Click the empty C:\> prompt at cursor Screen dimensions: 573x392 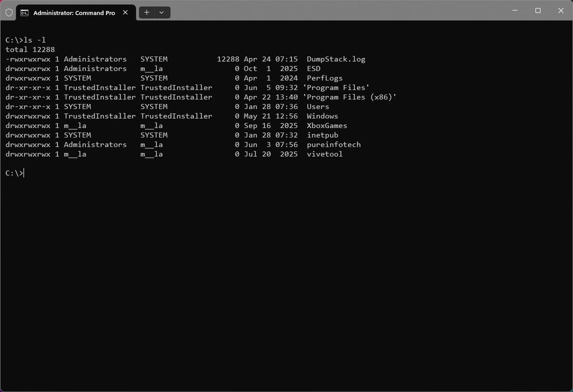pos(15,173)
